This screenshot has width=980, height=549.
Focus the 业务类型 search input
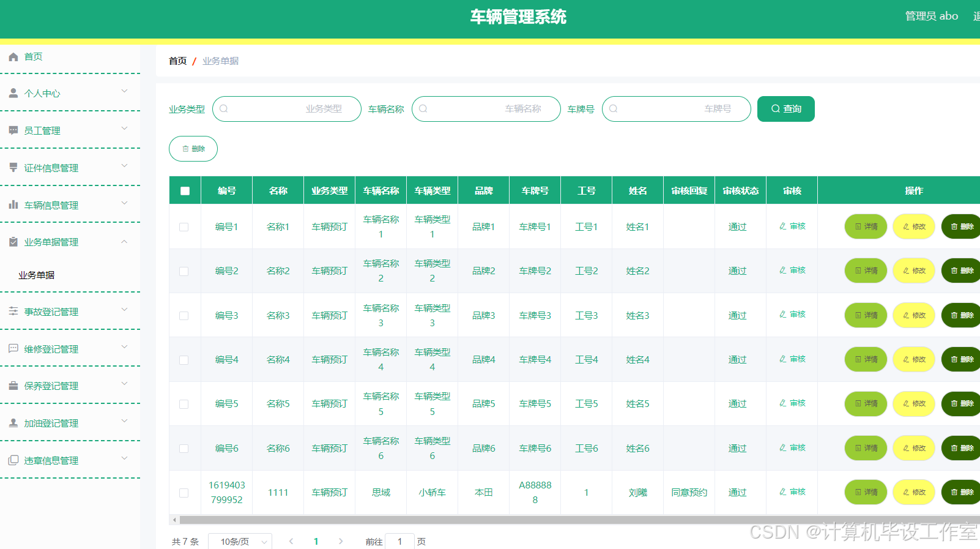click(x=287, y=109)
